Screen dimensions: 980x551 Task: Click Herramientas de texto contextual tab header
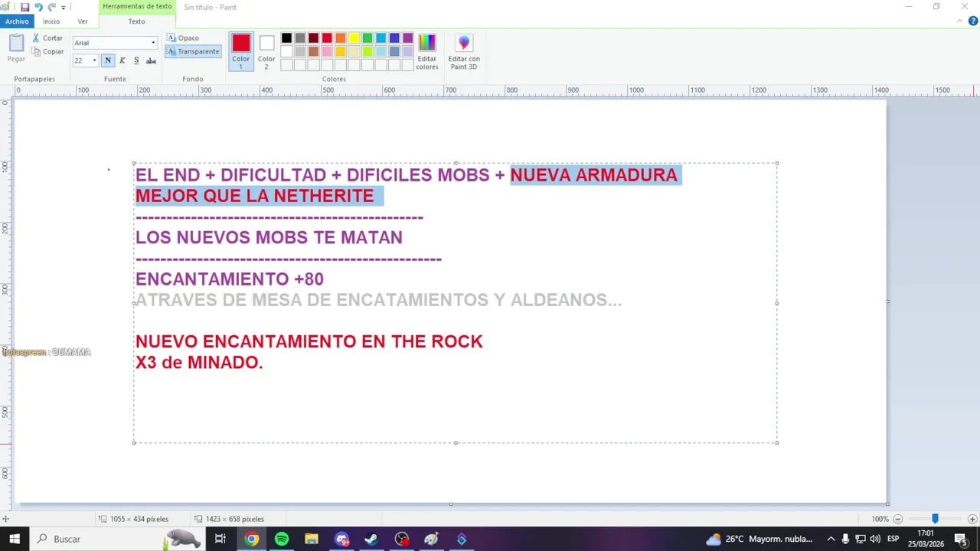click(x=137, y=6)
